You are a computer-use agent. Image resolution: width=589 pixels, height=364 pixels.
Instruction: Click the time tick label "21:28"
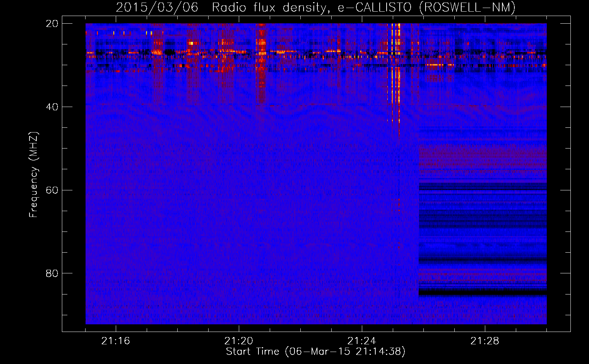coord(485,341)
